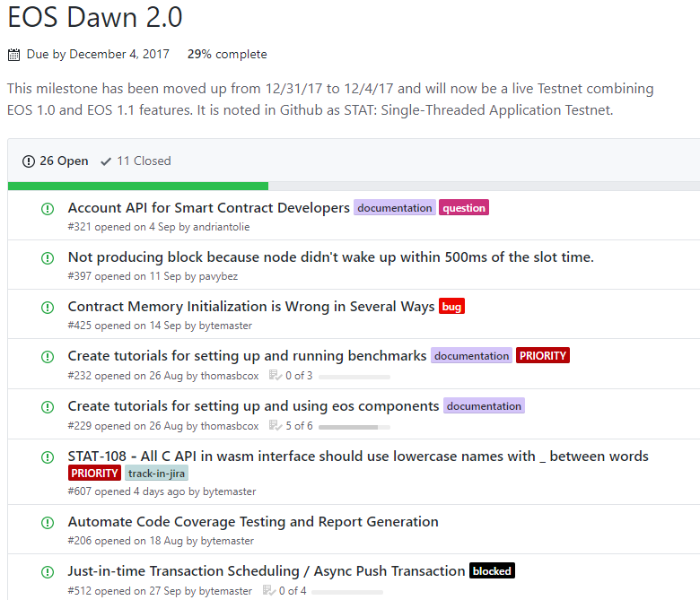
Task: Open Account API for Smart Contract Developers issue
Action: [208, 208]
